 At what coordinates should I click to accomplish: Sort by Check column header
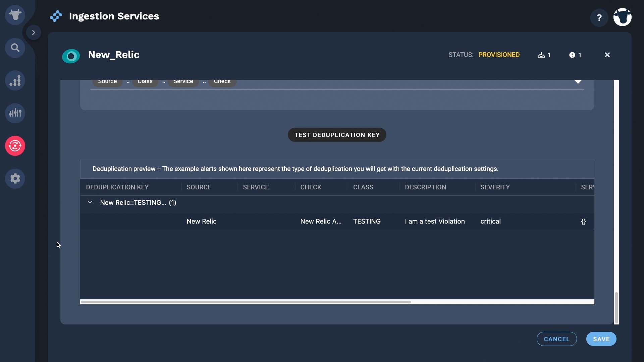[x=311, y=187]
